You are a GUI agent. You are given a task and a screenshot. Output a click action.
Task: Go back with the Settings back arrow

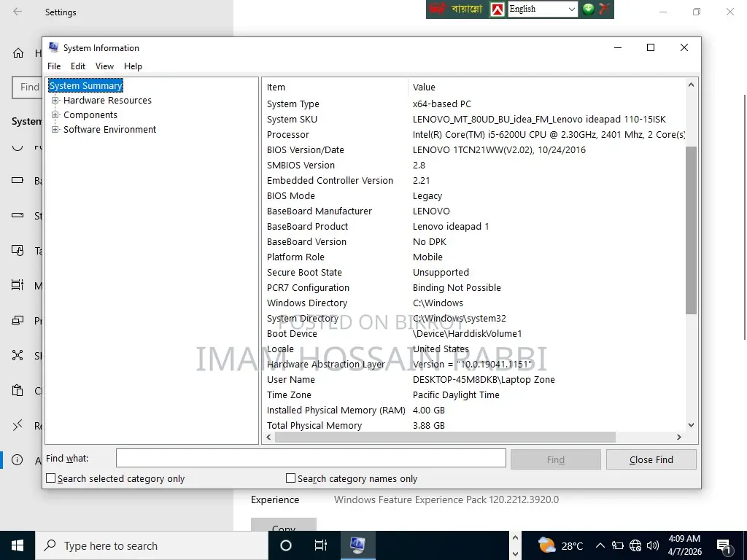click(x=18, y=12)
